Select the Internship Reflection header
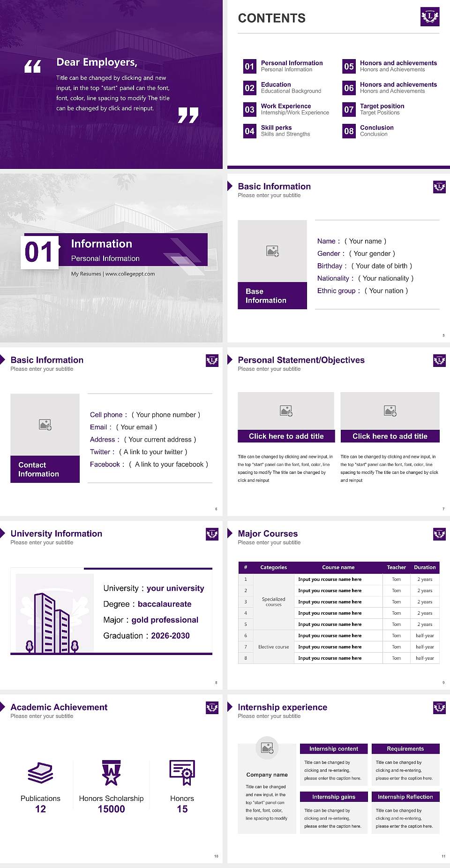The width and height of the screenshot is (450, 868). point(405,797)
